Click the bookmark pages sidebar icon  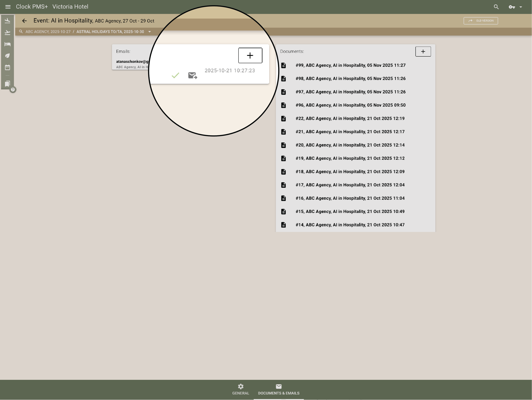pyautogui.click(x=7, y=84)
